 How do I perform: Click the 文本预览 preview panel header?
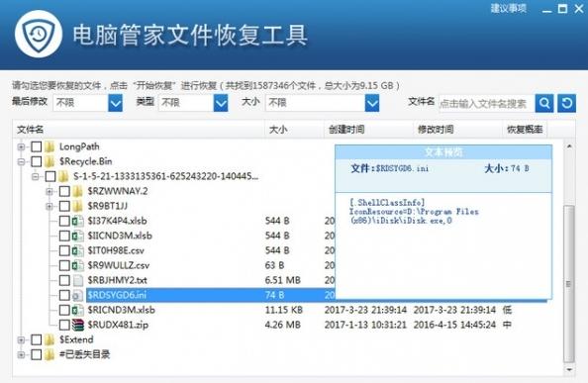click(443, 152)
